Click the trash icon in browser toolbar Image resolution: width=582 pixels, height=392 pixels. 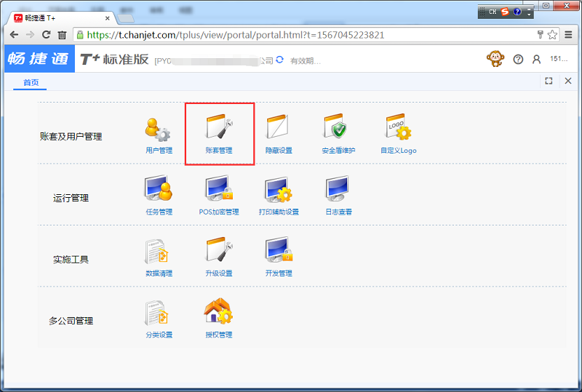pyautogui.click(x=62, y=35)
